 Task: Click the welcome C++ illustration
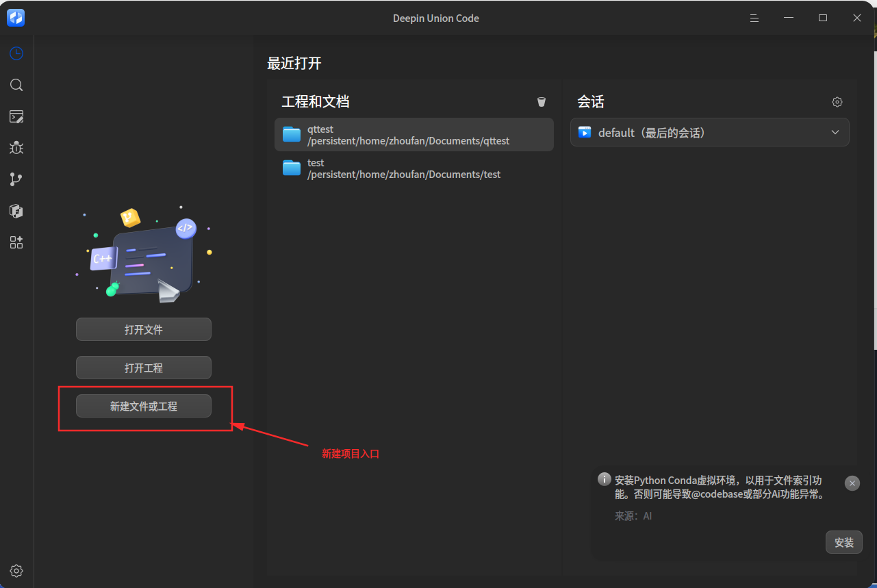[x=144, y=255]
